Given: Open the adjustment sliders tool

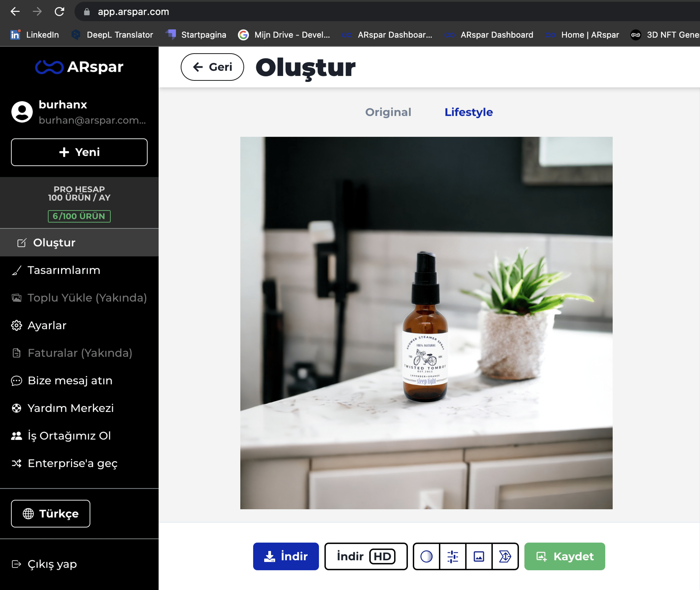Looking at the screenshot, I should [x=452, y=556].
